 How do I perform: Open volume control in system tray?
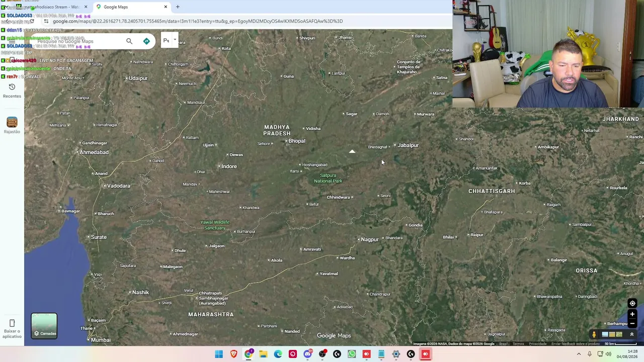click(x=608, y=354)
